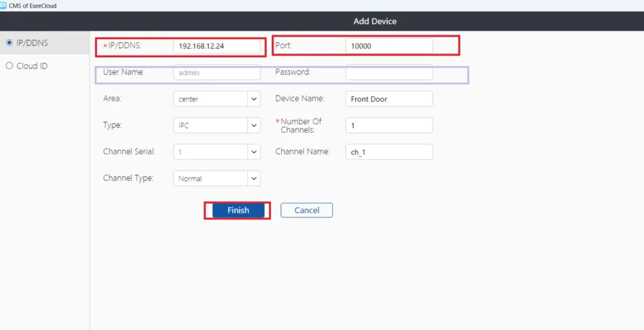This screenshot has width=644, height=330.
Task: Focus the empty Password input field
Action: coord(389,72)
